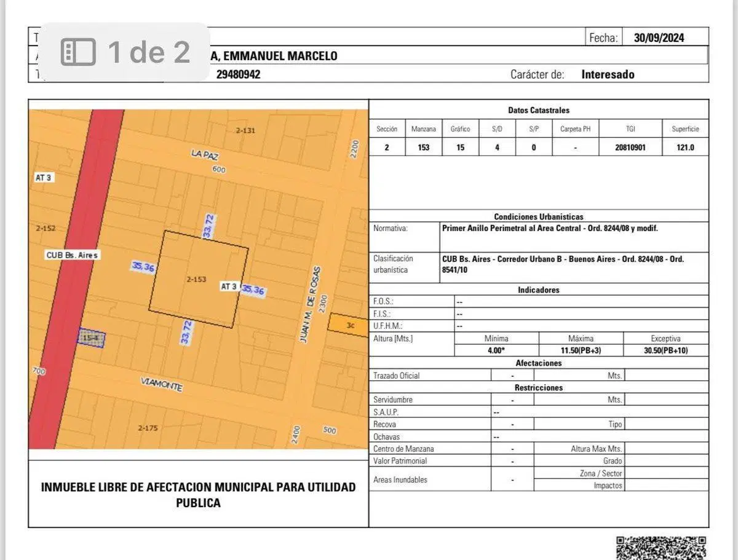Click the 'Valor Patrimonial' label
738x560 pixels.
click(x=400, y=461)
